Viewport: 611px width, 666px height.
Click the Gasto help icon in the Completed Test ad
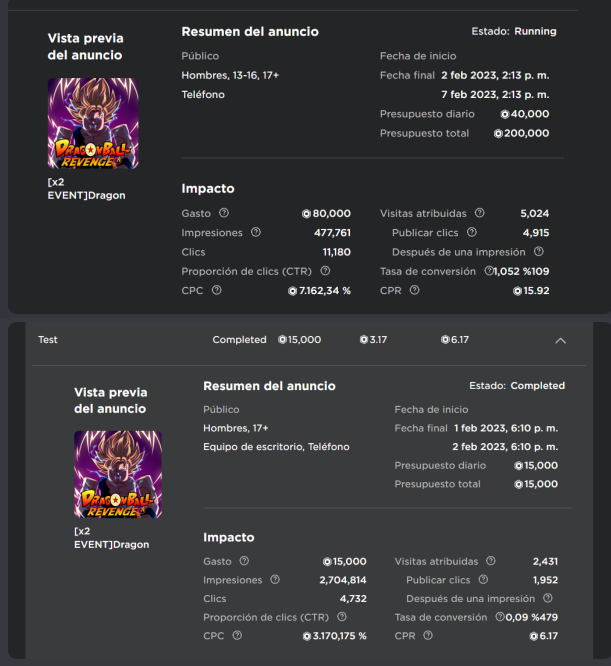pyautogui.click(x=244, y=561)
